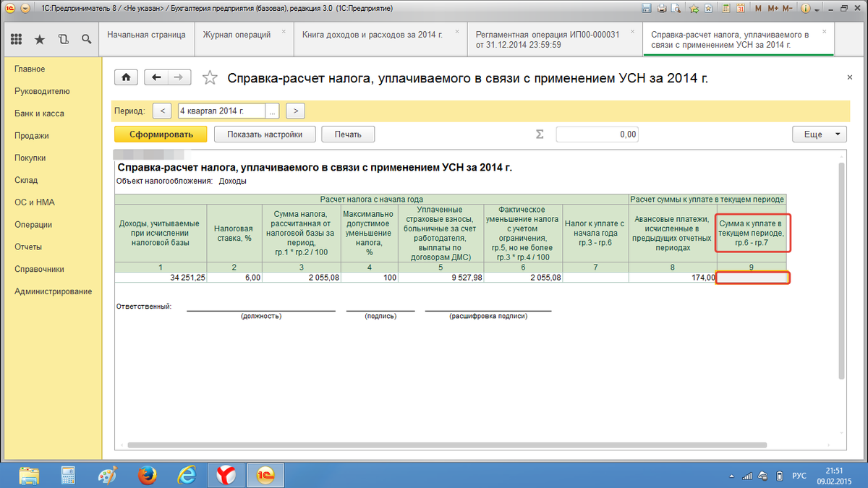This screenshot has width=868, height=488.
Task: Close the Справка-расчет form with X
Action: pos(849,77)
